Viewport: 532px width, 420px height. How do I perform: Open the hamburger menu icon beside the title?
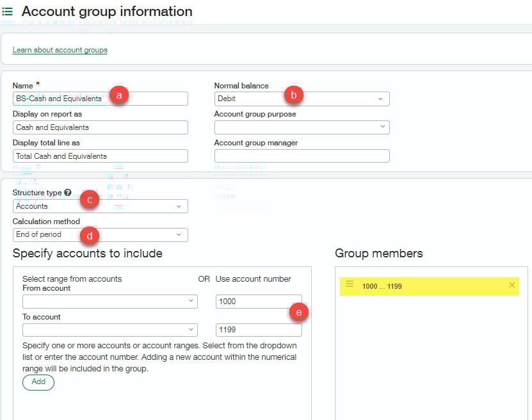pyautogui.click(x=8, y=12)
